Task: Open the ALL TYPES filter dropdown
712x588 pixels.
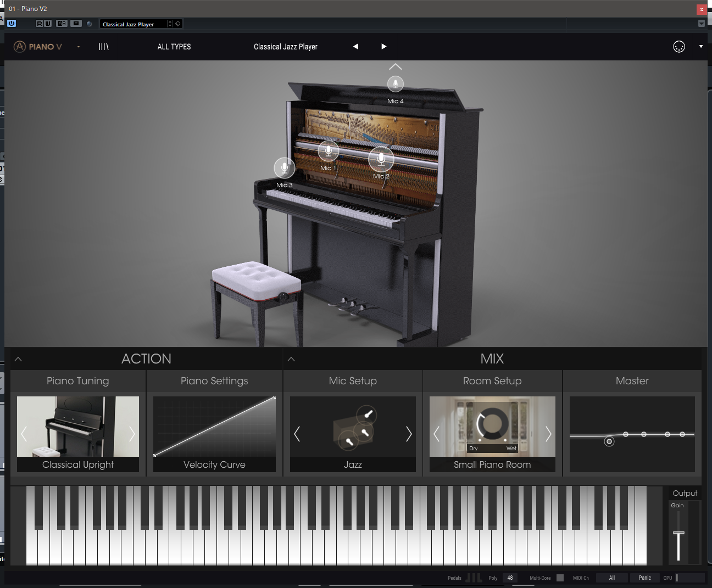Action: tap(174, 47)
